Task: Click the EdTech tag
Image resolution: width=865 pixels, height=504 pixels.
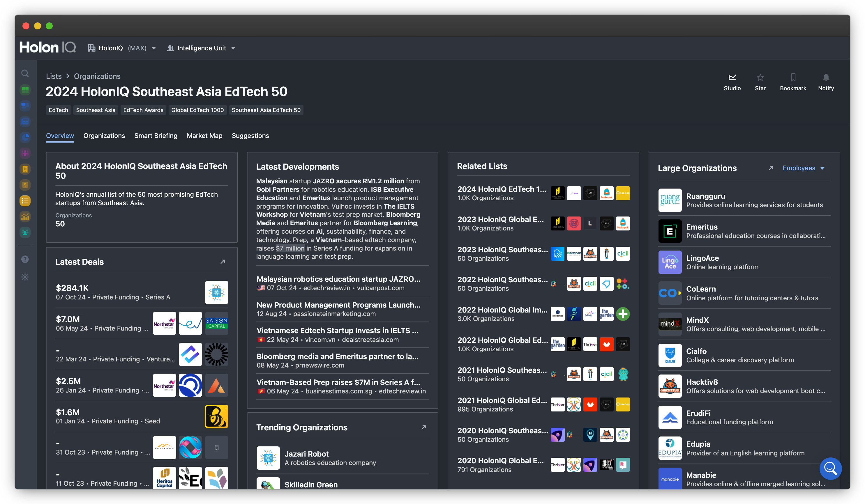Action: click(58, 110)
